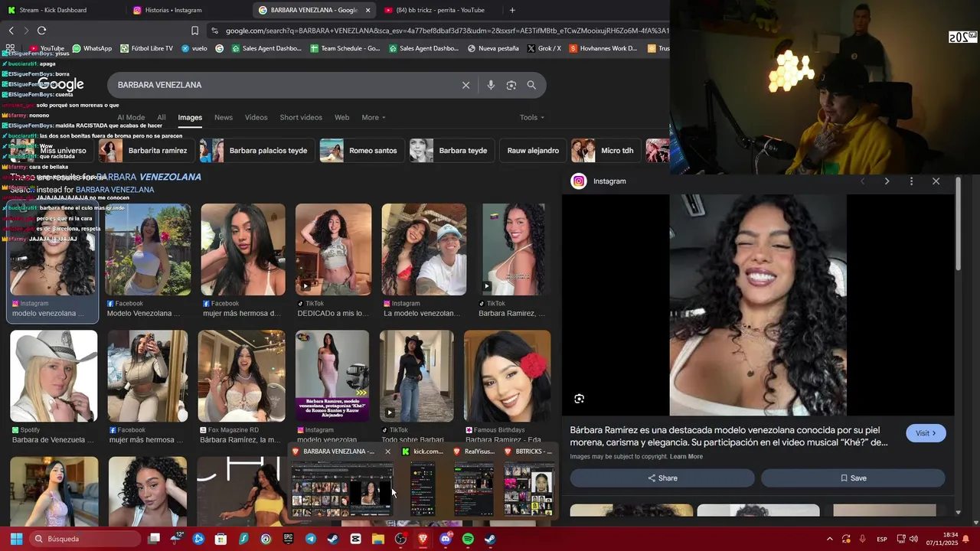Close BARBARA VENEZLANA taskbar preview window
This screenshot has width=980, height=551.
coord(387,452)
